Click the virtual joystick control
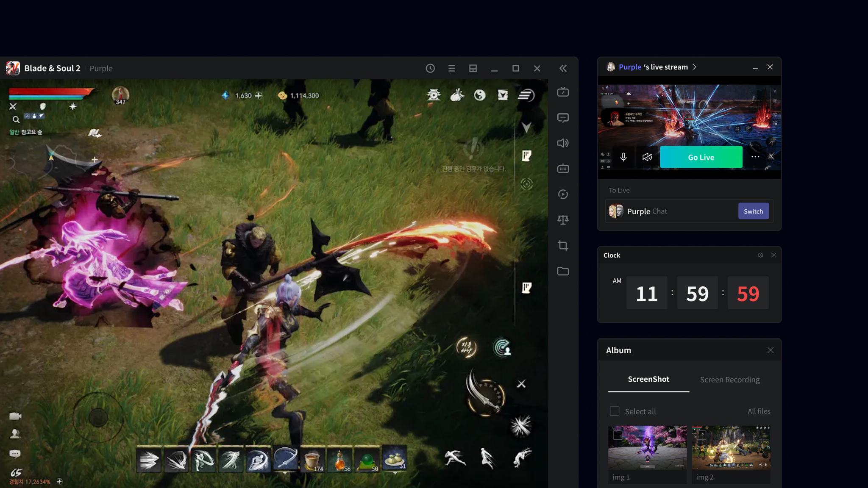The image size is (868, 488). click(98, 418)
